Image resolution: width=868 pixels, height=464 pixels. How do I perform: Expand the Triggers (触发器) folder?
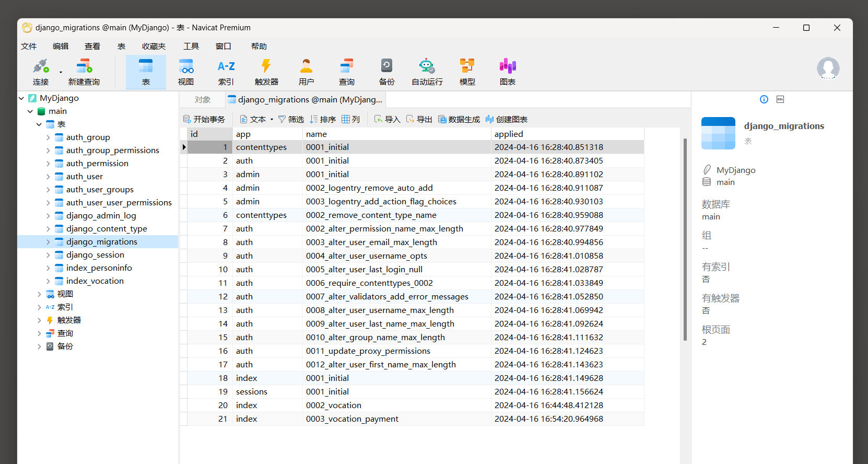[39, 320]
